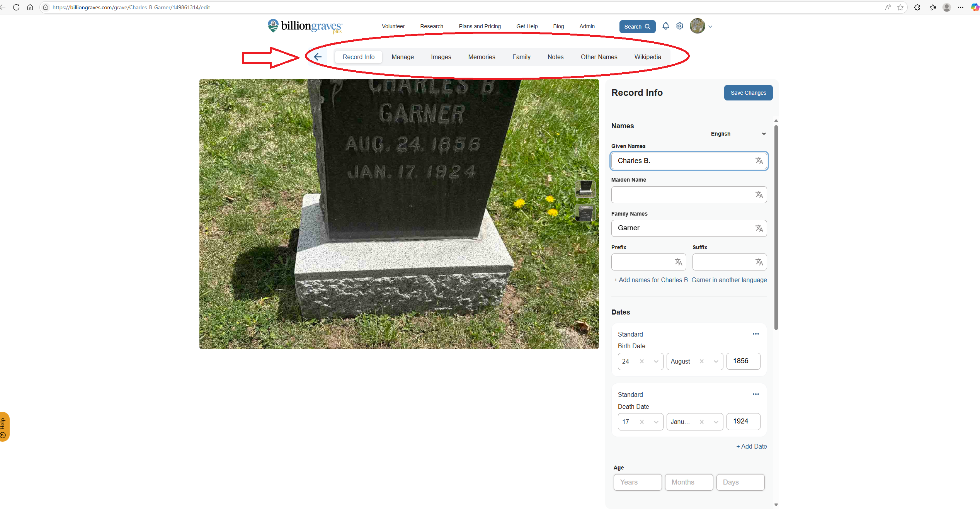Open the settings gear in the header
980x517 pixels.
pos(680,26)
